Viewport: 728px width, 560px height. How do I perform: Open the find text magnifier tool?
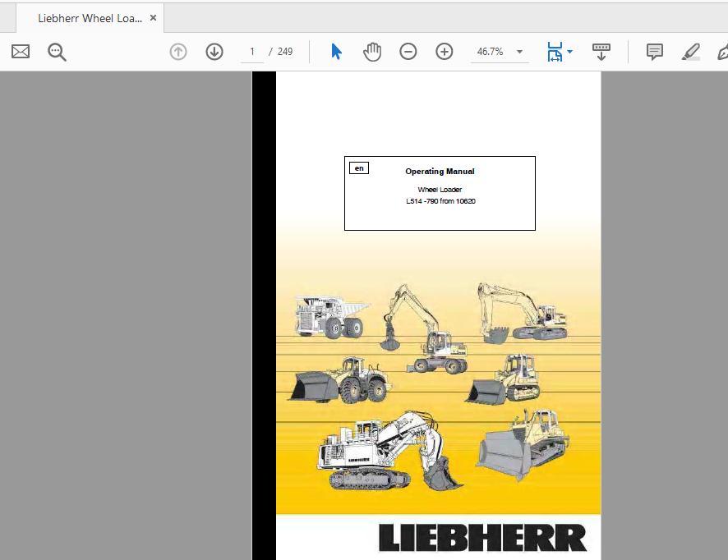pyautogui.click(x=57, y=52)
